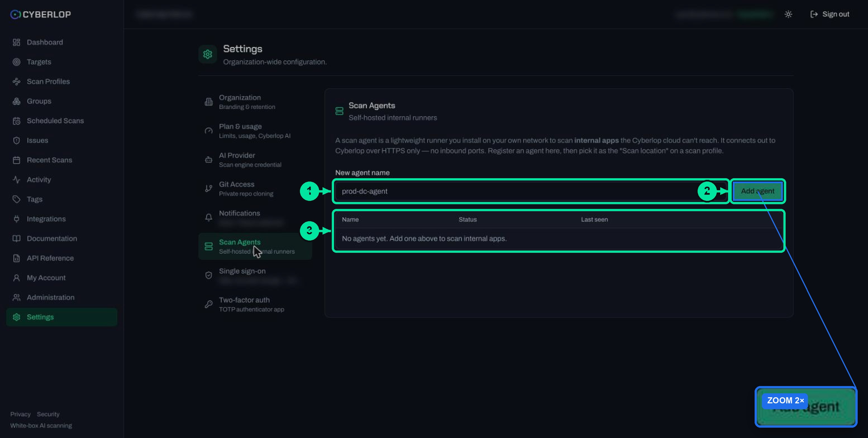Open the AI Provider settings section
This screenshot has height=438, width=868.
tap(255, 160)
